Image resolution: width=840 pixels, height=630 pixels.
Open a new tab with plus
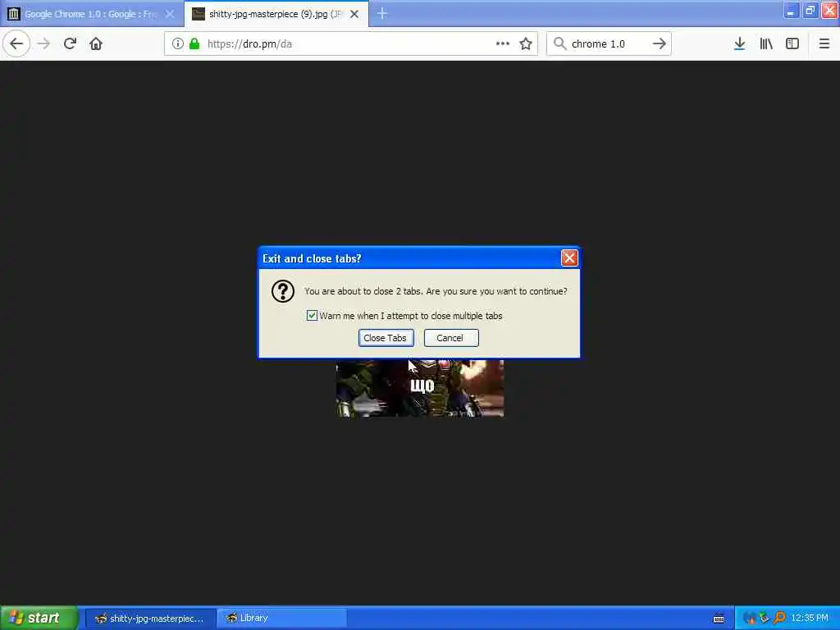(382, 13)
